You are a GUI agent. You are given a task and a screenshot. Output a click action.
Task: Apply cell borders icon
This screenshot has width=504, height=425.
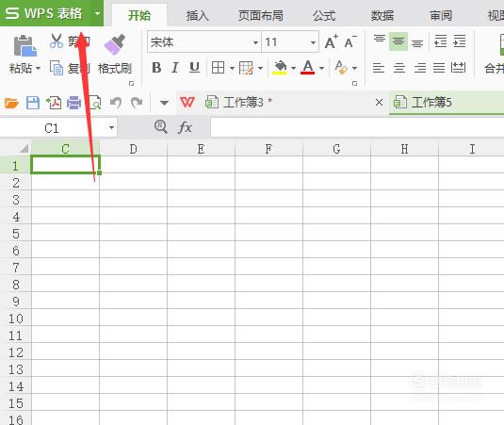tap(218, 68)
